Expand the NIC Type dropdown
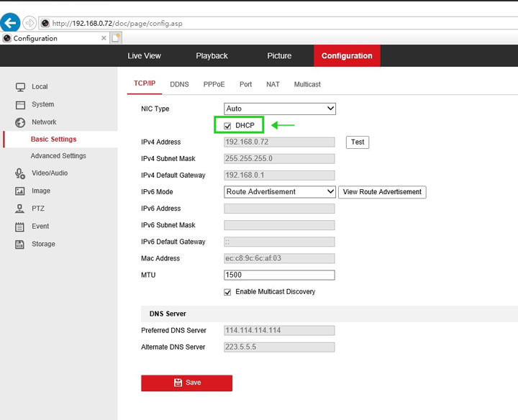This screenshot has height=420, width=518. [x=280, y=109]
